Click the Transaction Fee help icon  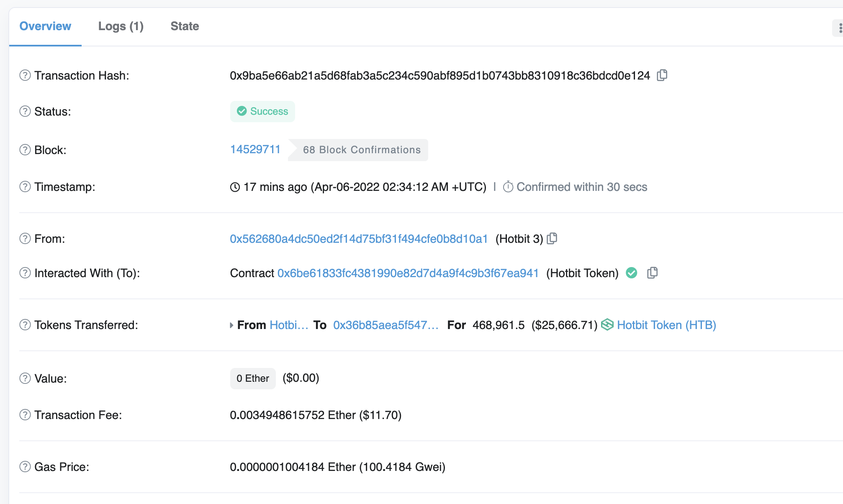click(25, 415)
